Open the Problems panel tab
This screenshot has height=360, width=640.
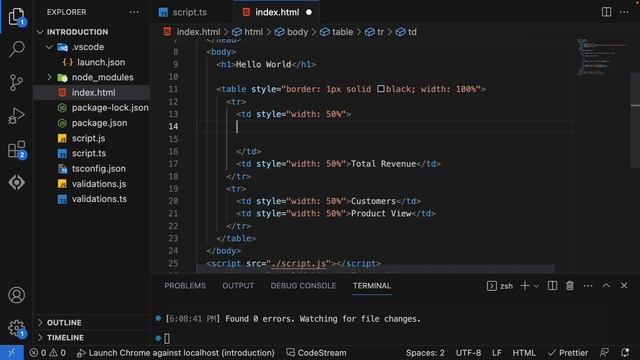tap(185, 286)
